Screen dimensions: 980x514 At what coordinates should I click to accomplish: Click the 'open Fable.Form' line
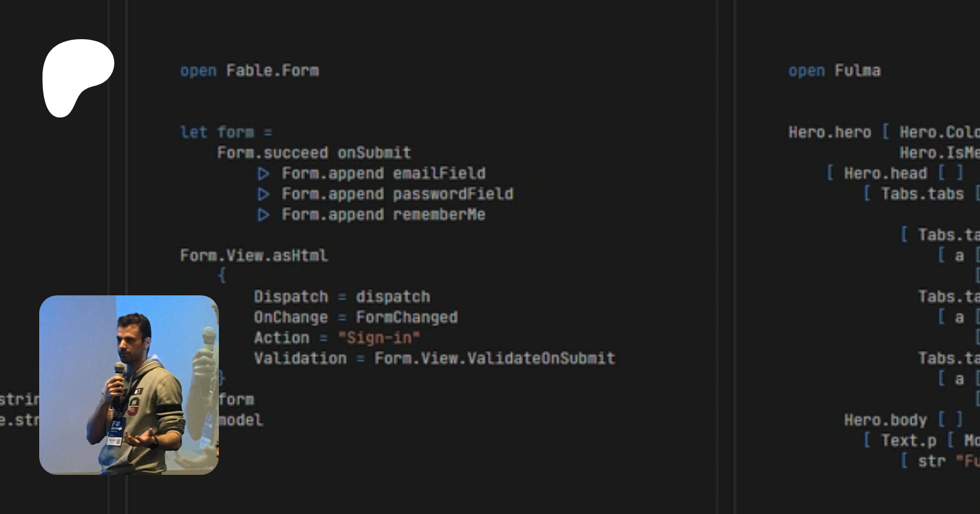(249, 71)
